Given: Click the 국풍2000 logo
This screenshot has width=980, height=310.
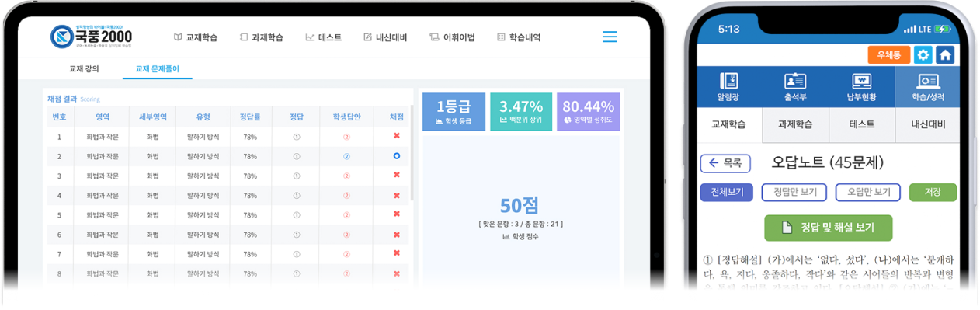Looking at the screenshot, I should click(92, 36).
